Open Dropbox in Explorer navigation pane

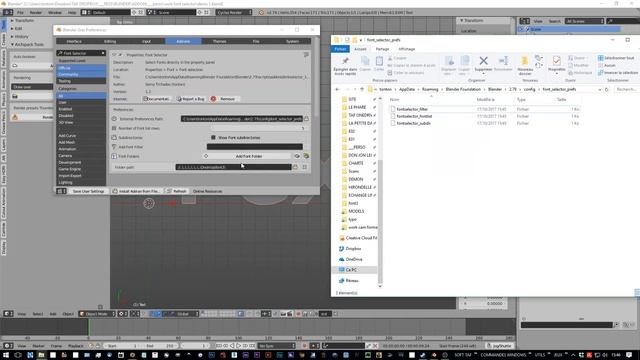point(353,249)
